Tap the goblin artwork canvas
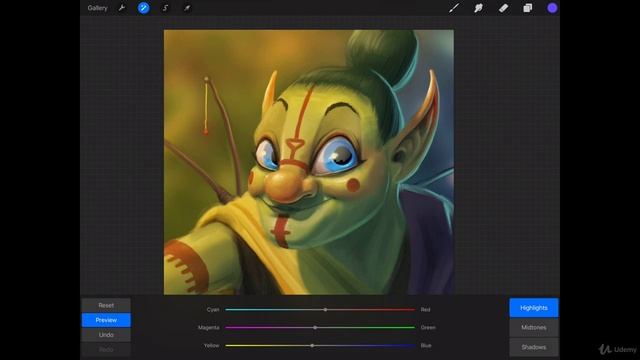Image resolution: width=640 pixels, height=360 pixels. pyautogui.click(x=309, y=162)
